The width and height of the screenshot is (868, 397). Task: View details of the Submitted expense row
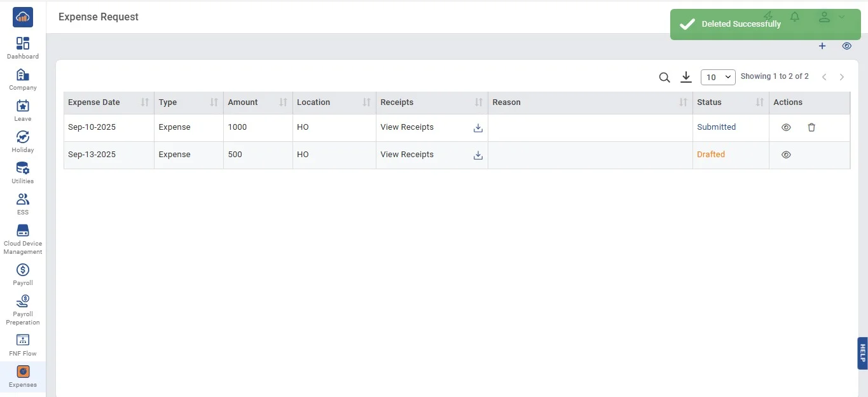[786, 127]
